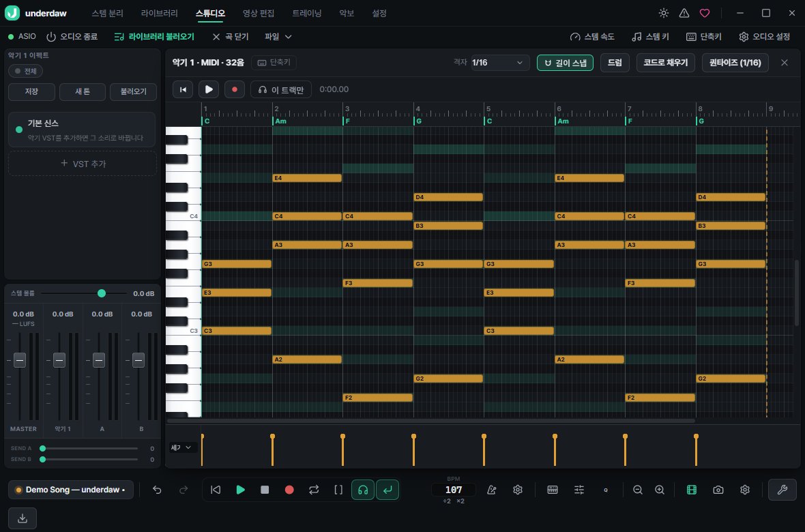Toggle the headphones monitor button in transport

click(362, 490)
